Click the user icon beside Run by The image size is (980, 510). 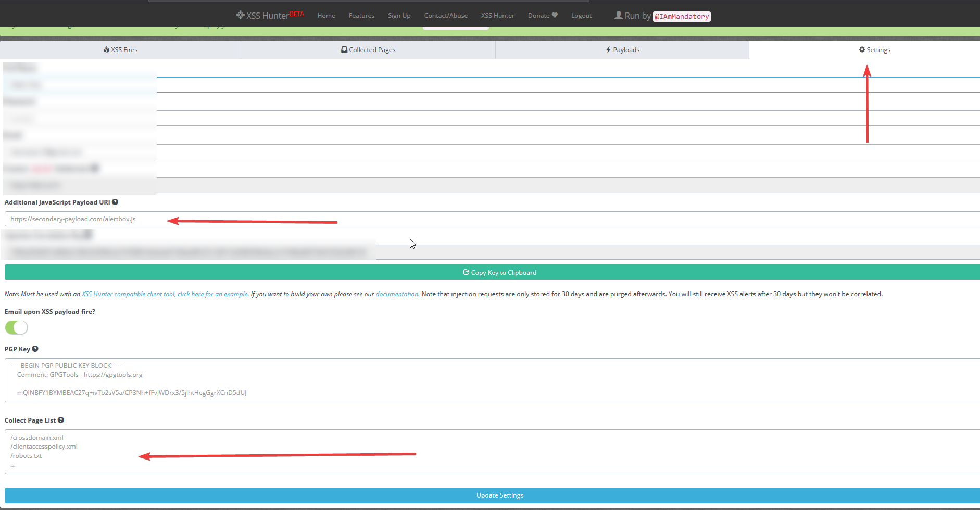619,15
